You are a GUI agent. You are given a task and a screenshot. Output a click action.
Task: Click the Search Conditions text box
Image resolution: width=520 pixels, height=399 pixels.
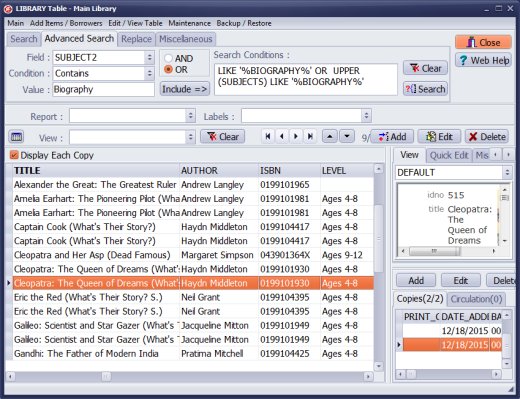coord(306,79)
